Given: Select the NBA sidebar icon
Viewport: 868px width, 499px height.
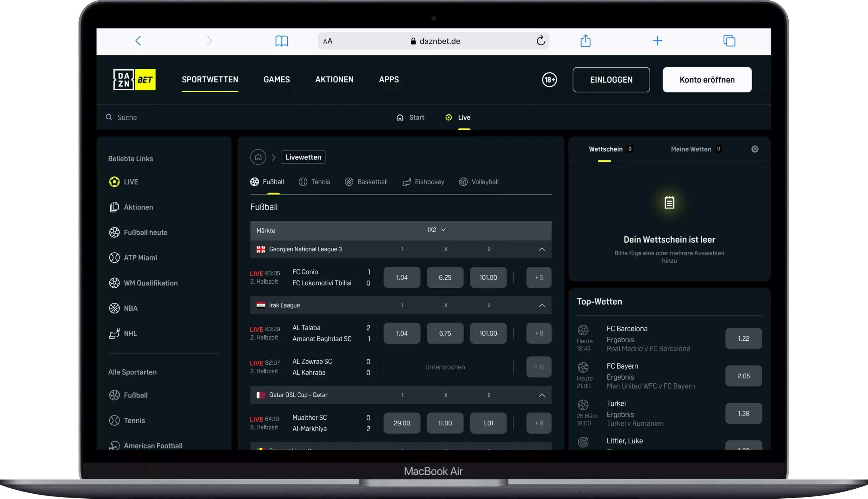Looking at the screenshot, I should click(x=114, y=308).
